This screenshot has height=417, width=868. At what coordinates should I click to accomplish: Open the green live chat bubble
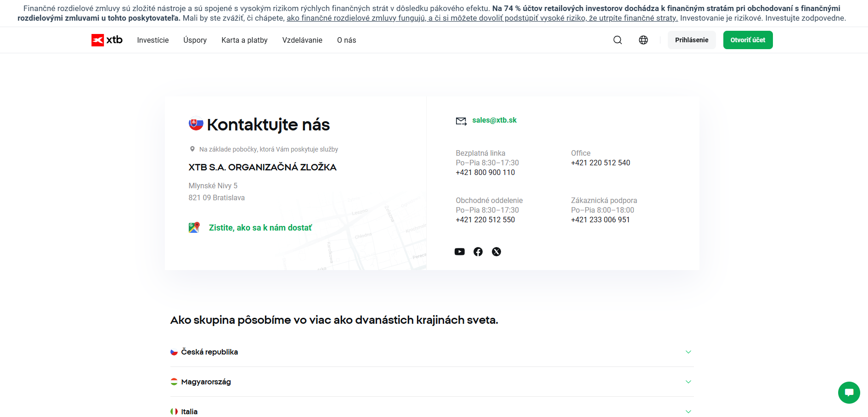click(x=849, y=393)
